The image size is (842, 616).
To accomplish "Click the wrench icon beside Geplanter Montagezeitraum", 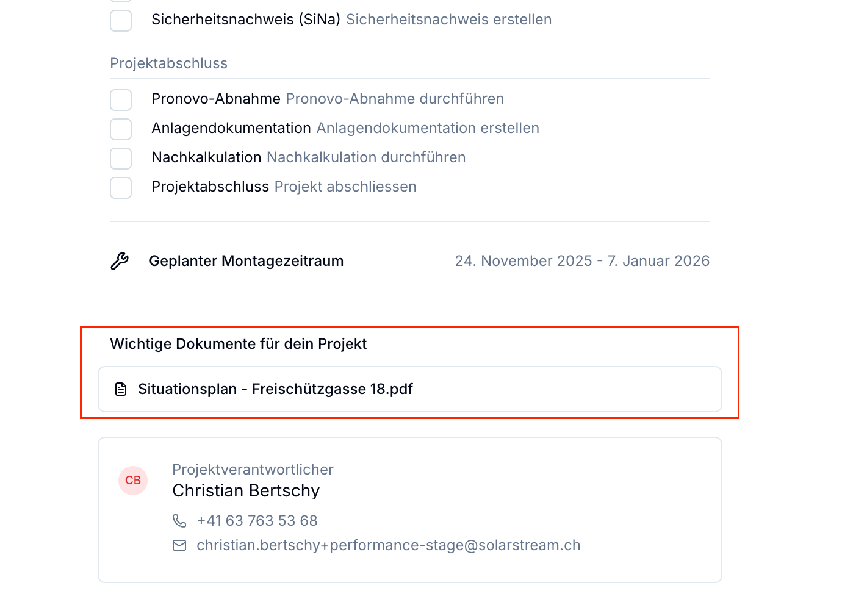I will pos(120,261).
